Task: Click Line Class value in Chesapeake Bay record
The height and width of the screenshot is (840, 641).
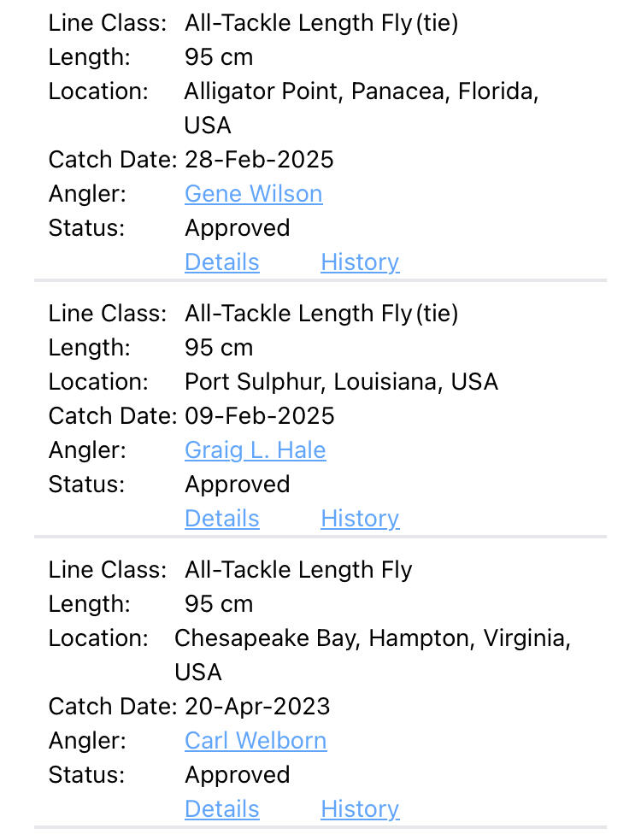Action: (298, 570)
